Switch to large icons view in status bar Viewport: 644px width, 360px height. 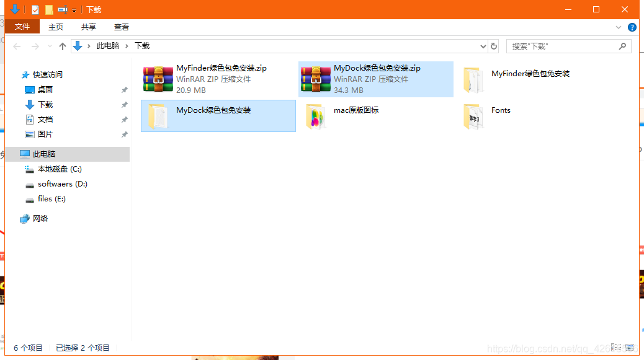point(630,348)
